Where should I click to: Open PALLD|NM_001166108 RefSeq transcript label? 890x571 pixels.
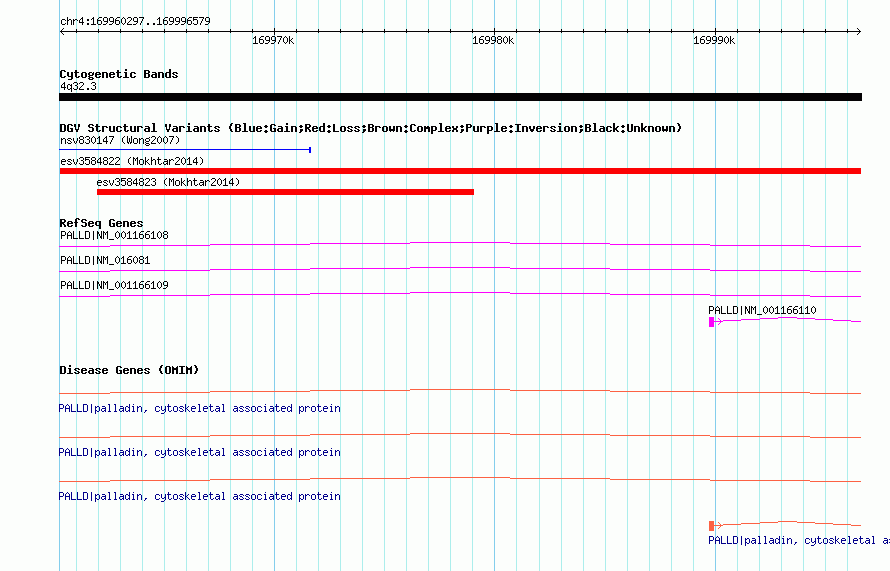[x=114, y=235]
